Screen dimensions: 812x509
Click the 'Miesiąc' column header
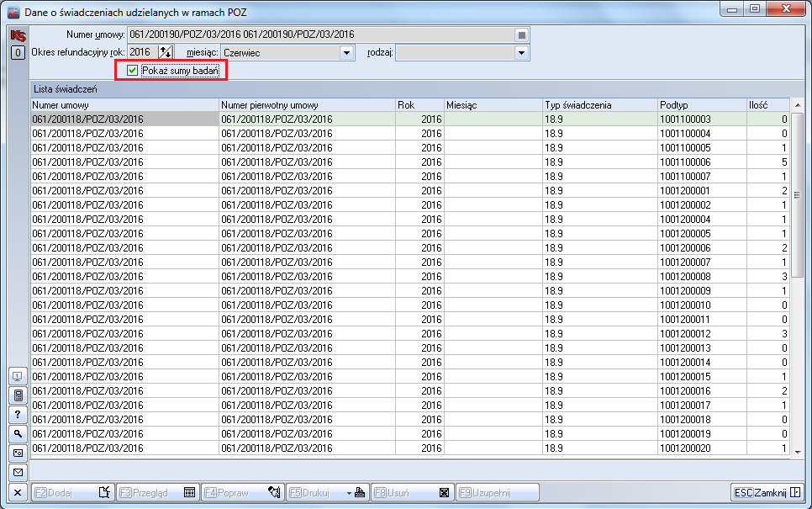pyautogui.click(x=493, y=105)
